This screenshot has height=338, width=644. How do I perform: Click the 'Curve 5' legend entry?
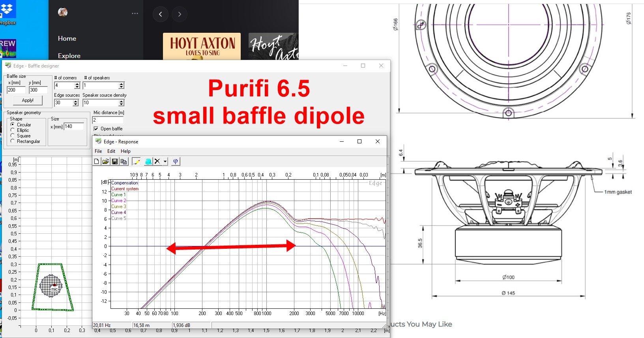(x=118, y=218)
